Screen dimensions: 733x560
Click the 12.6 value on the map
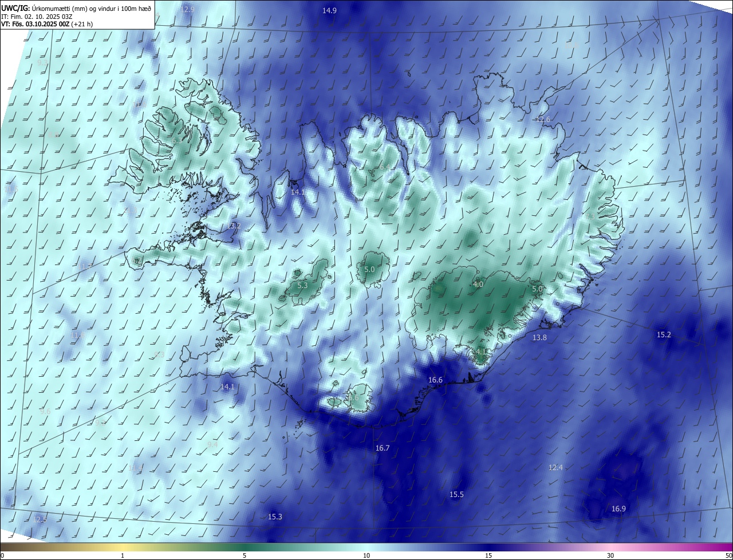pyautogui.click(x=543, y=119)
